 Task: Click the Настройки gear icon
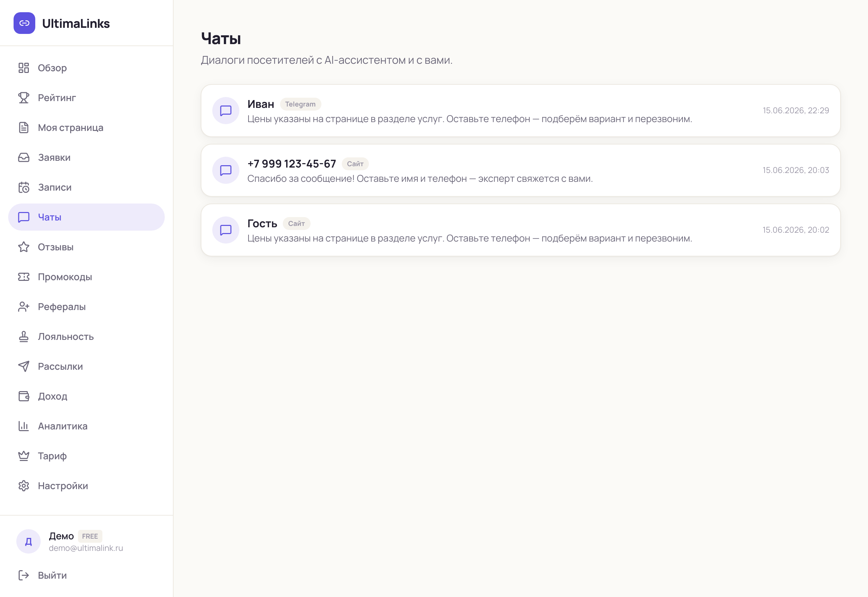coord(23,486)
